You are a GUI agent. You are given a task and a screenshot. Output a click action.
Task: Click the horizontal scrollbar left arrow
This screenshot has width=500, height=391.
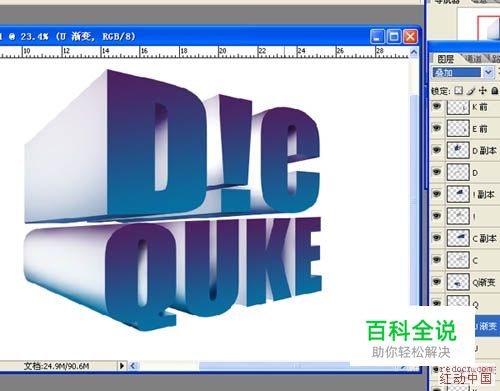pos(133,366)
